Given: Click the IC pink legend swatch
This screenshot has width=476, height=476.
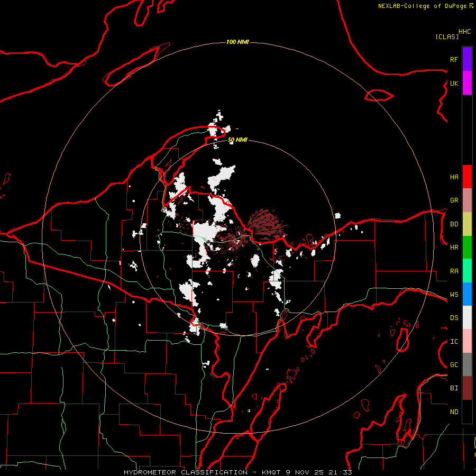Looking at the screenshot, I should [x=467, y=341].
